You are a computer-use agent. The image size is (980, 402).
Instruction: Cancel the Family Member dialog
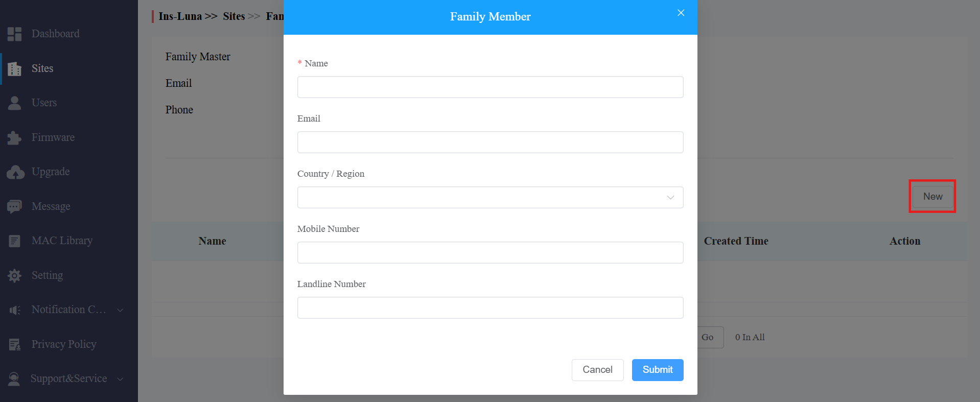pyautogui.click(x=597, y=370)
